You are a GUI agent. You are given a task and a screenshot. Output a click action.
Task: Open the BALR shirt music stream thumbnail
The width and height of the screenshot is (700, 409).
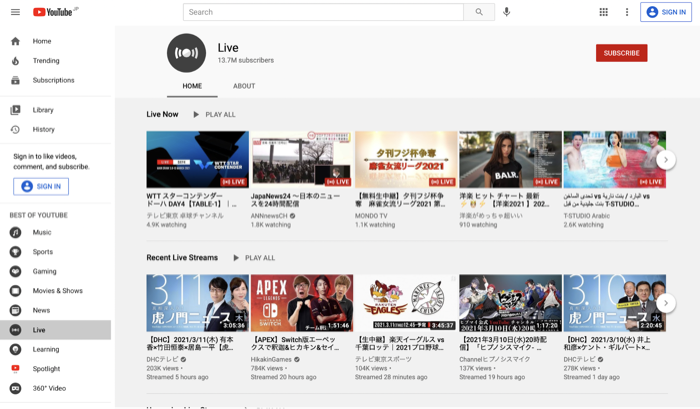tap(510, 159)
